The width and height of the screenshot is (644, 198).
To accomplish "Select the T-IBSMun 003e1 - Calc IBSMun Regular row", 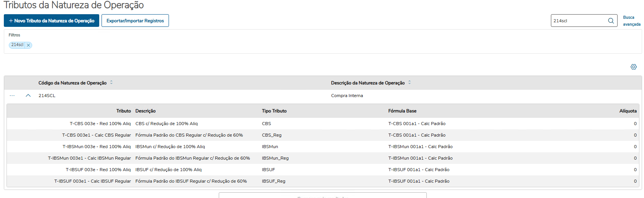I will (x=89, y=158).
